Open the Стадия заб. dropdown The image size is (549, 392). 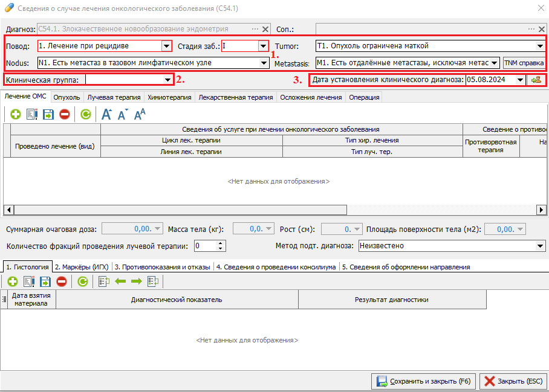(x=262, y=46)
